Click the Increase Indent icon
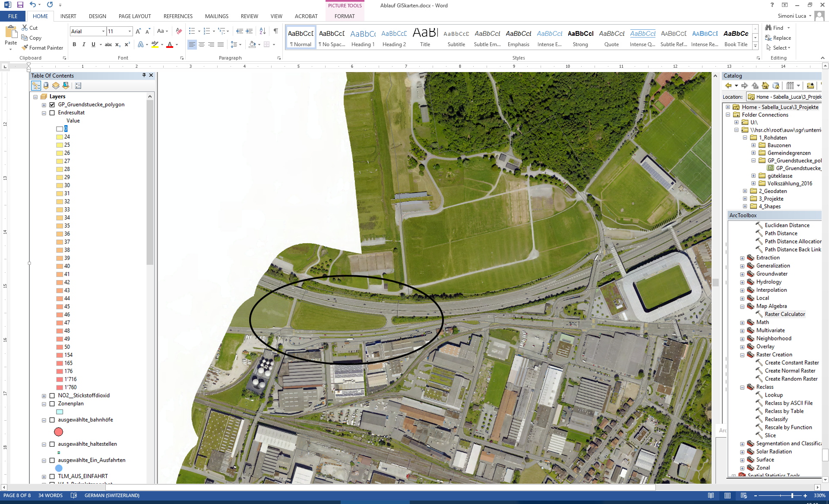 (x=249, y=31)
